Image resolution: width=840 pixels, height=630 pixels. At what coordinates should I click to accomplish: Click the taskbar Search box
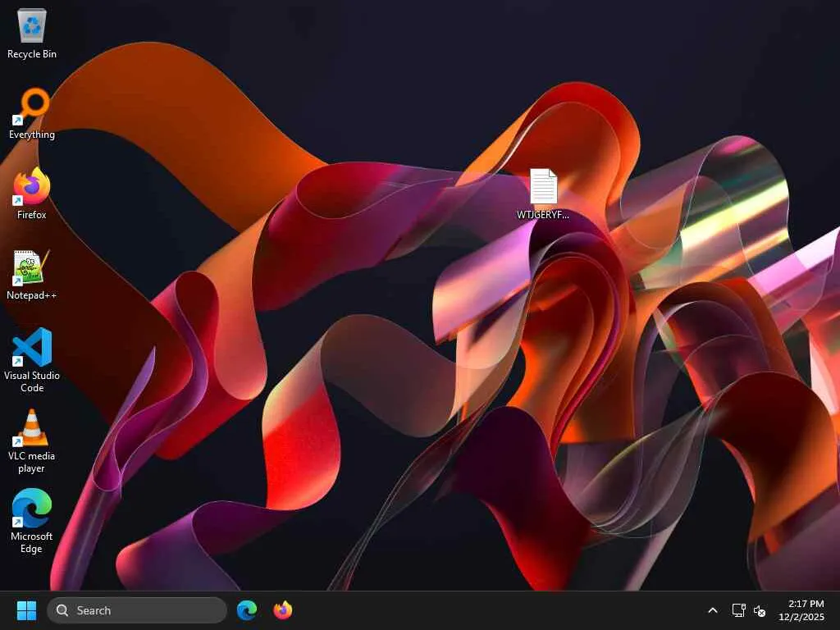(x=137, y=610)
